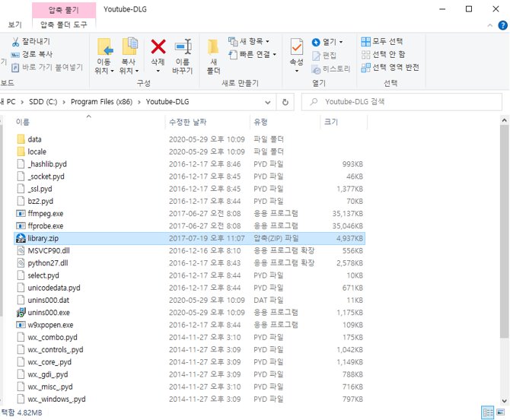The height and width of the screenshot is (420, 510).
Task: Select the _hashlib.pyd file
Action: (190, 164)
